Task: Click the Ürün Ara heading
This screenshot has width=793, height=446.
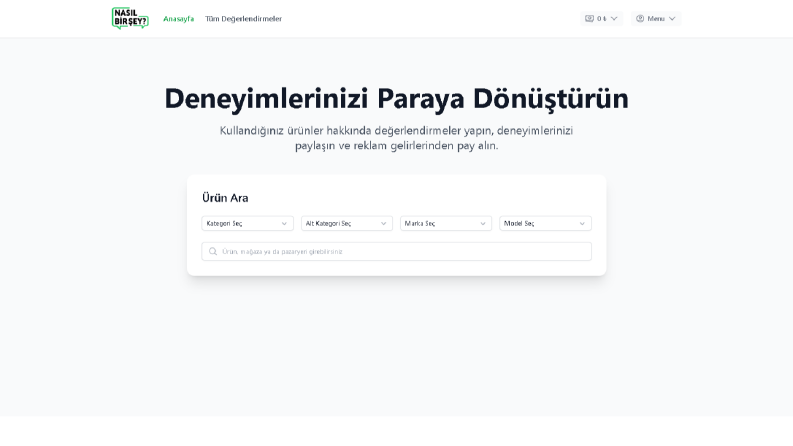Action: pos(225,198)
